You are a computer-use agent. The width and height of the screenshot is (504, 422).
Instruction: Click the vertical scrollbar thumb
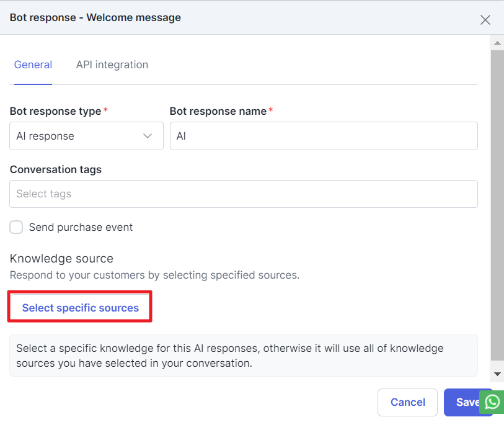pyautogui.click(x=497, y=205)
